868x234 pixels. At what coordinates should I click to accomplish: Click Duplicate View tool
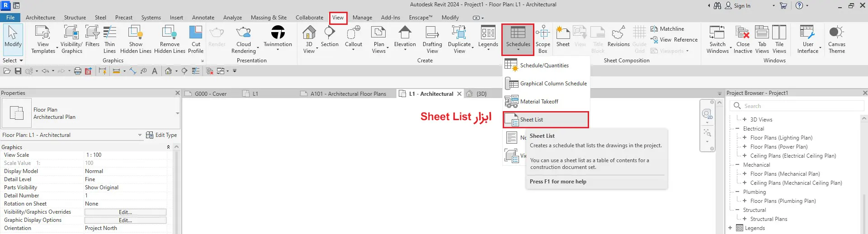point(460,40)
